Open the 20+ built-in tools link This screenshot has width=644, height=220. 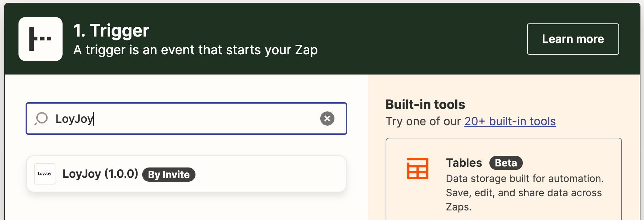coord(510,121)
